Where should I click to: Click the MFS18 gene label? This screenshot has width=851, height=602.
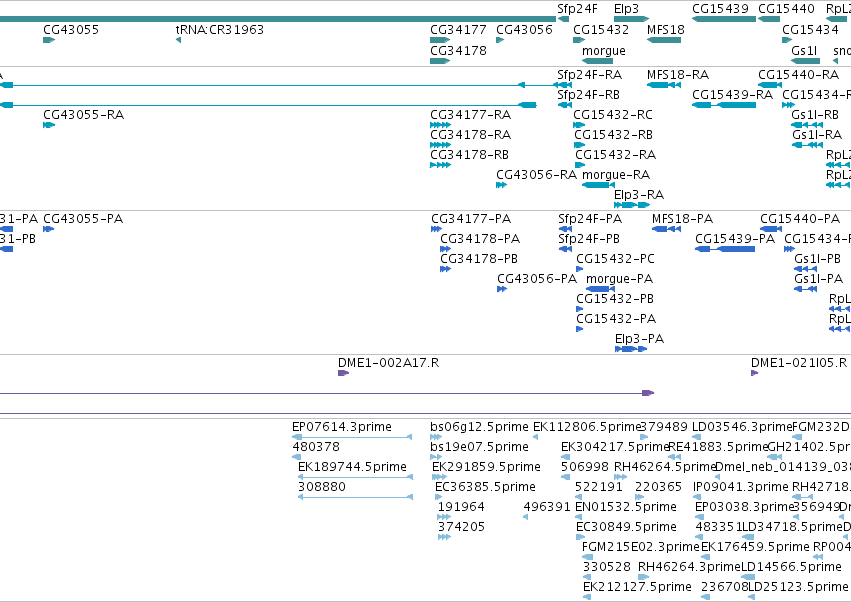click(x=666, y=30)
